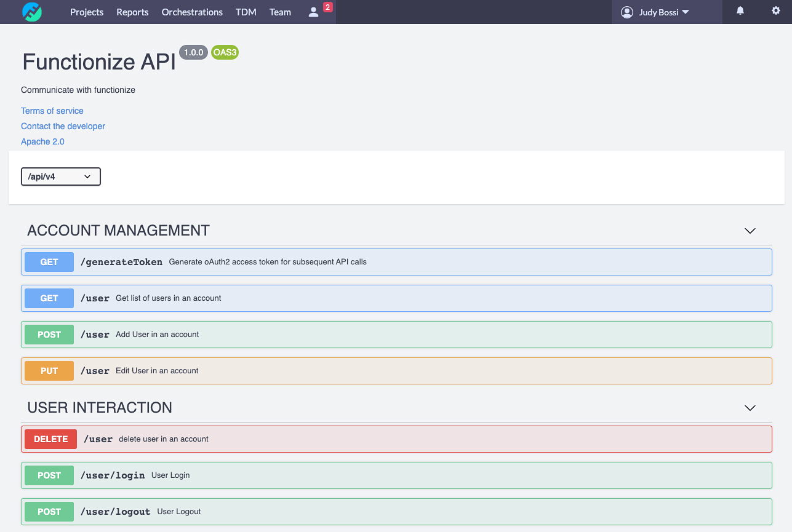Expand the PUT /user Edit User endpoint
This screenshot has width=792, height=532.
coord(396,371)
